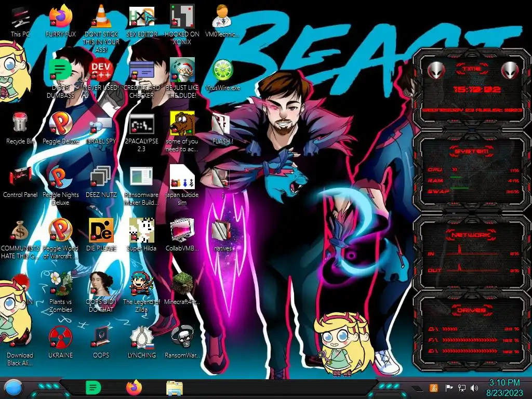Select the LYNCHING noose icon
The height and width of the screenshot is (399, 532).
click(x=141, y=342)
